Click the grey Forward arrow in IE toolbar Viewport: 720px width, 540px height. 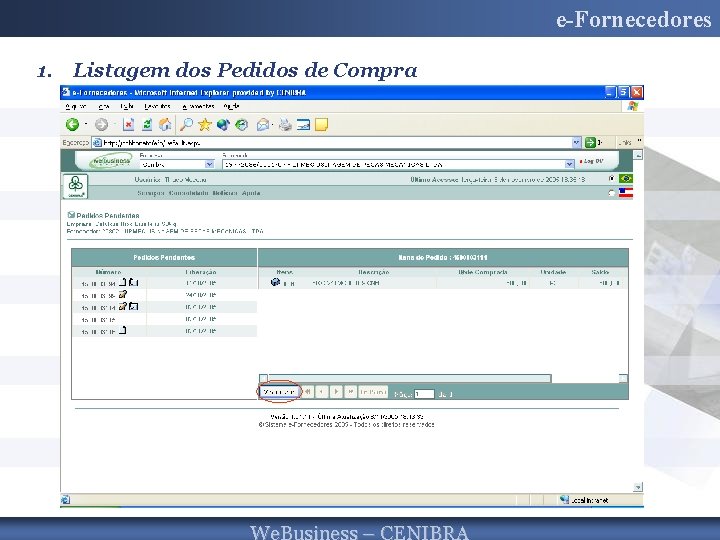click(101, 124)
